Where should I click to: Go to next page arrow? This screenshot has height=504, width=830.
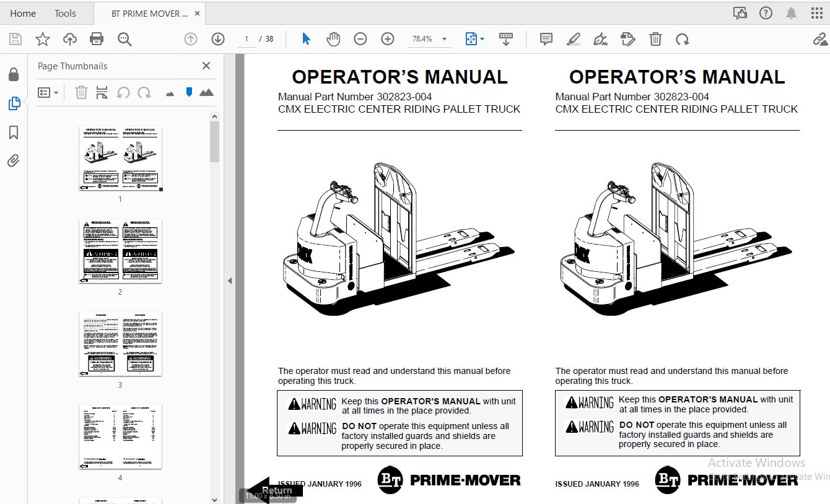click(218, 39)
